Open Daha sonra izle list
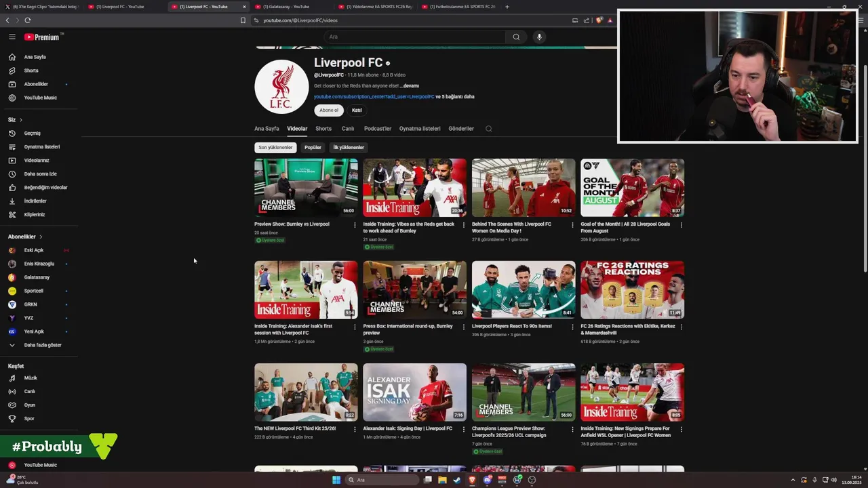Viewport: 868px width, 488px height. (x=39, y=174)
